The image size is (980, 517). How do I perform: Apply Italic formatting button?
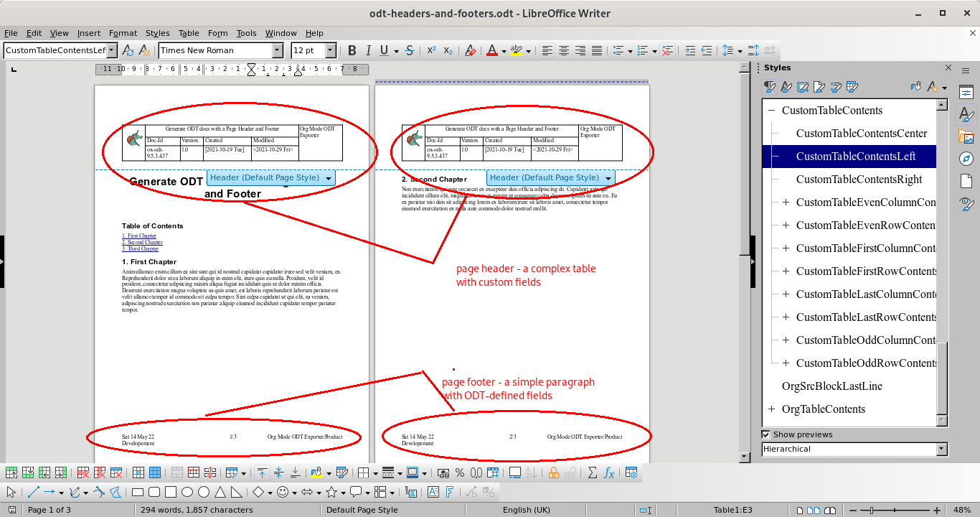point(368,50)
